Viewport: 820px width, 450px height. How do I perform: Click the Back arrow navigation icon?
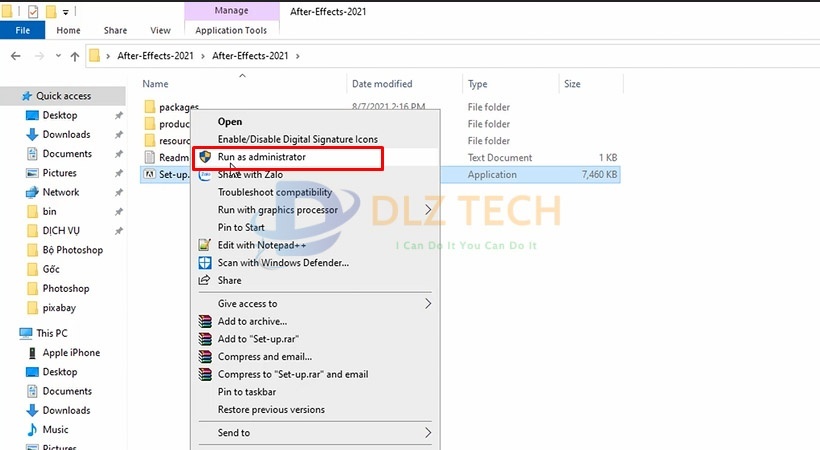[16, 56]
